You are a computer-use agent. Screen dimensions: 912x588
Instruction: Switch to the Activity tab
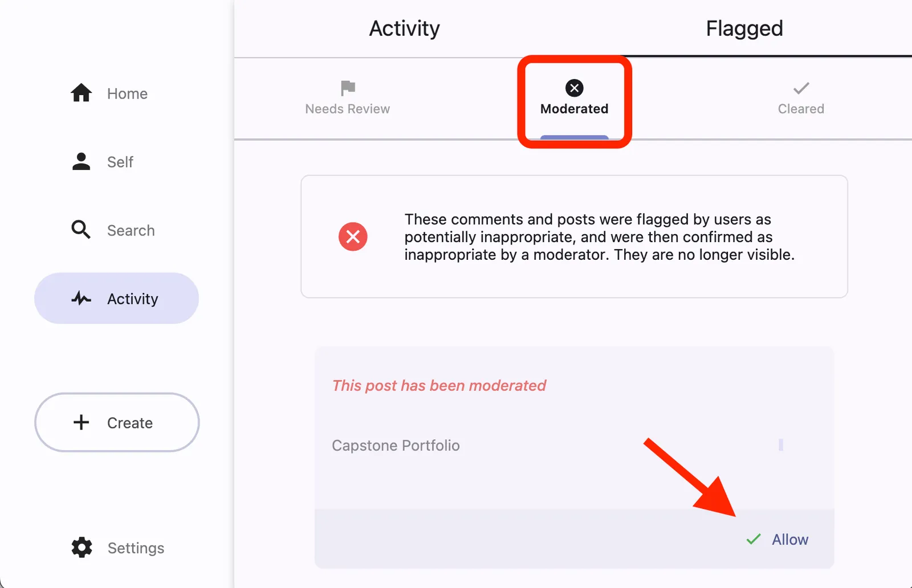tap(404, 28)
